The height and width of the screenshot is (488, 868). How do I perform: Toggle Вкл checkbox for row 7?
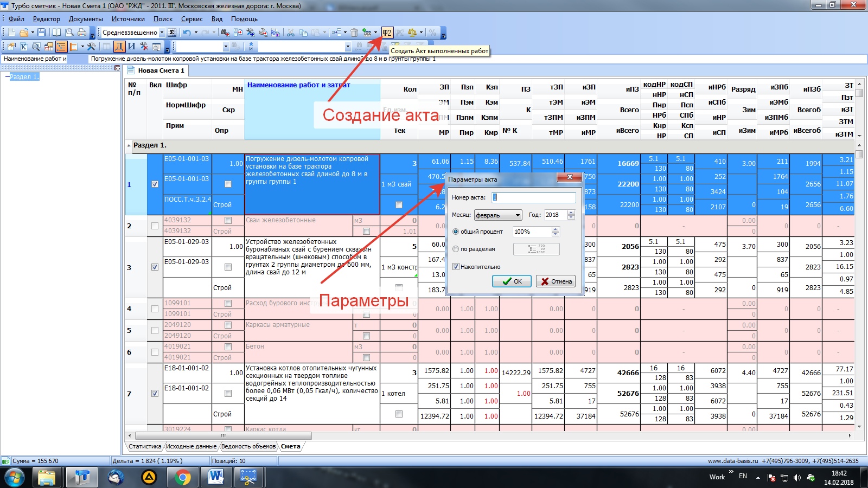[x=155, y=393]
